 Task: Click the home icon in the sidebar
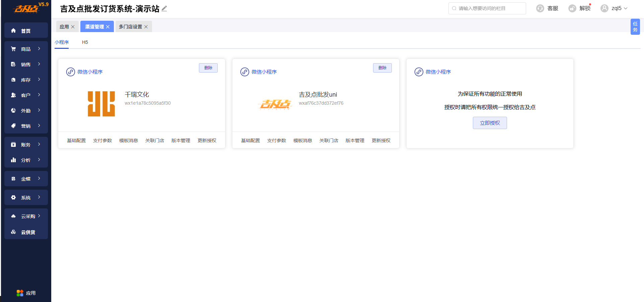(x=13, y=31)
